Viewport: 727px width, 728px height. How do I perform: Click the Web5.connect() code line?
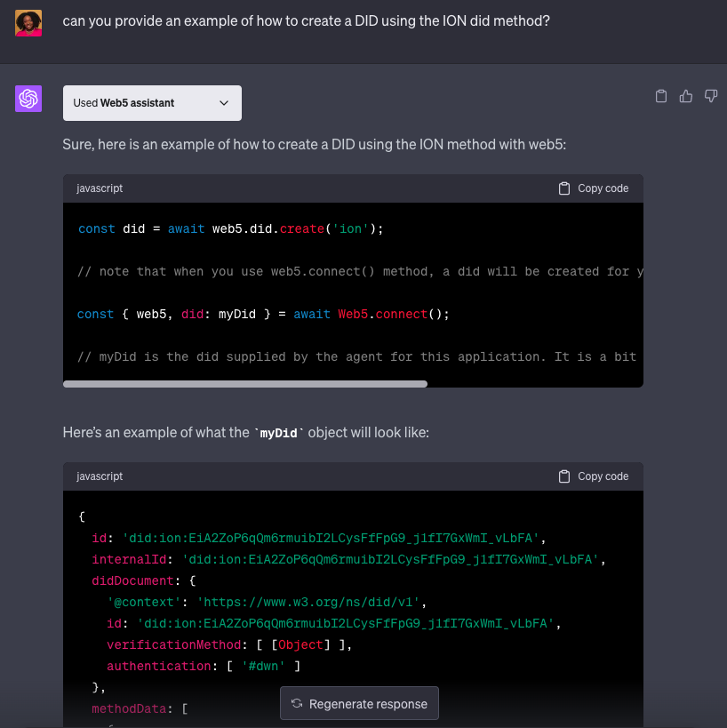click(x=263, y=315)
